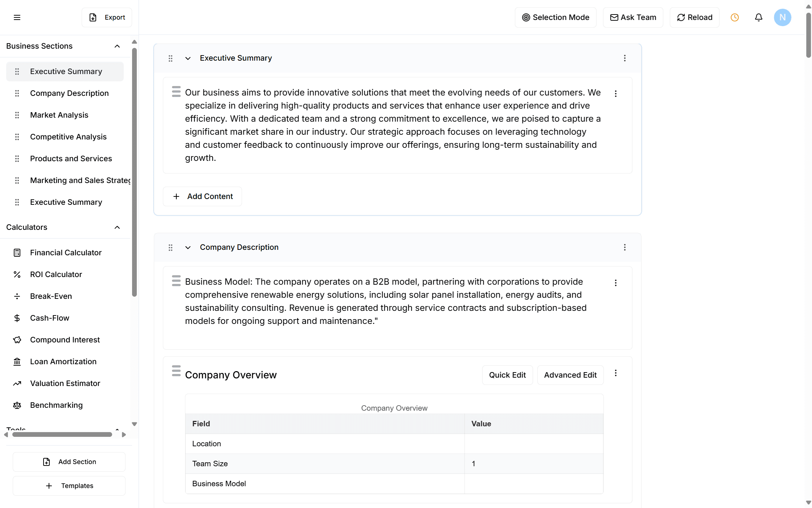This screenshot has height=508, width=812.
Task: Click the Benchmarking scale icon
Action: 17,405
